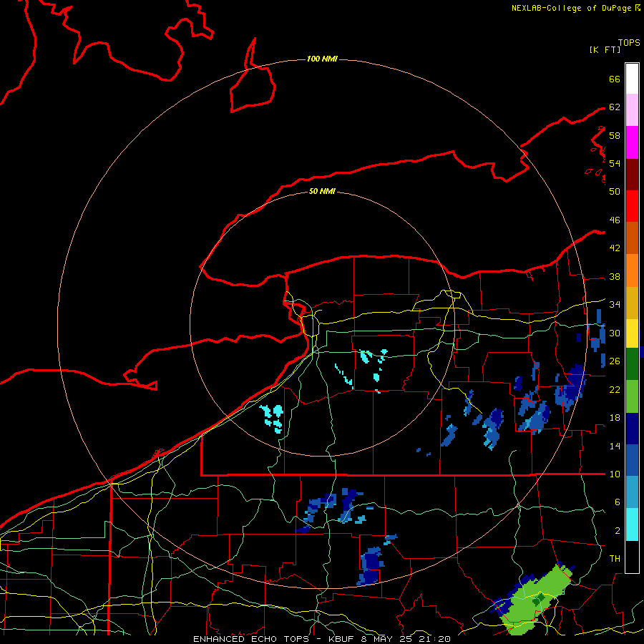Viewport: 644px width, 644px height.
Task: Click the 'TOPS' legend heading
Action: (629, 43)
